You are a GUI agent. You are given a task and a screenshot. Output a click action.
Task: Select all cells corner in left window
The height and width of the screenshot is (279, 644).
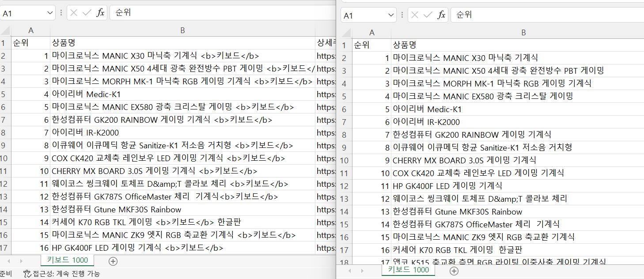5,30
